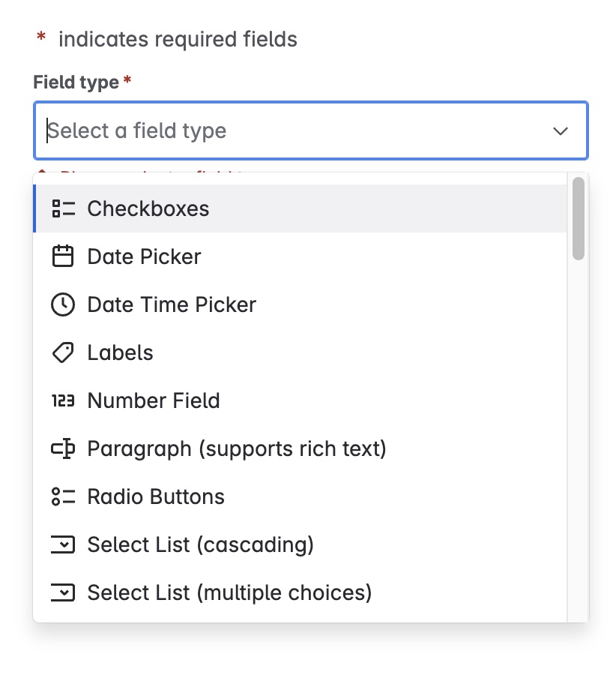This screenshot has width=616, height=693.
Task: Click the Checkboxes list icon
Action: tap(63, 208)
